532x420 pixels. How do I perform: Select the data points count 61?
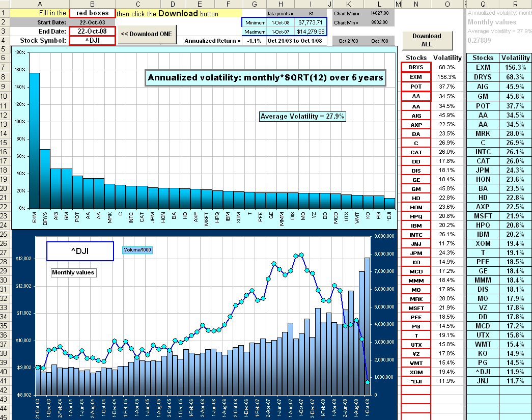311,14
